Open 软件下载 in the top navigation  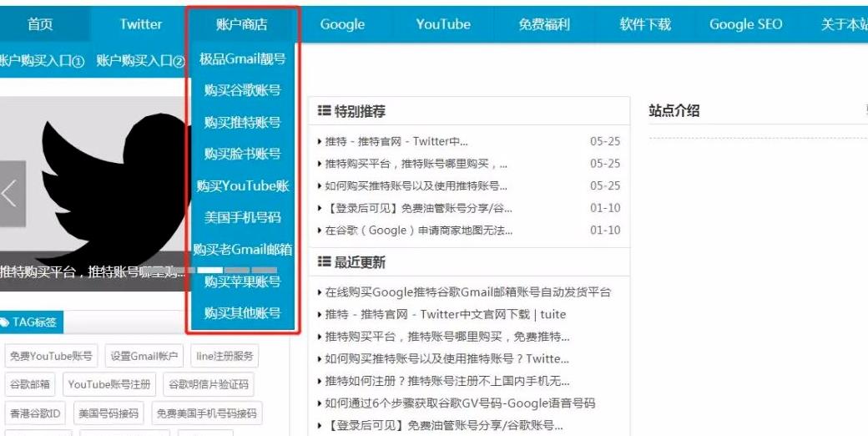pyautogui.click(x=644, y=24)
